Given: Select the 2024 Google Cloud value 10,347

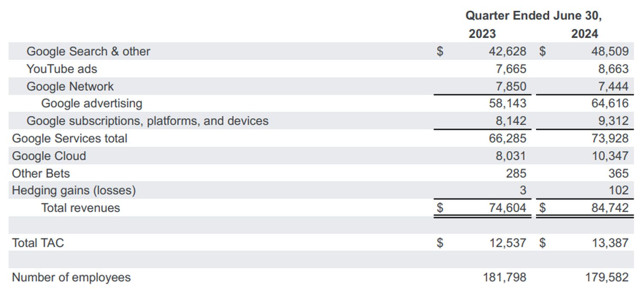Looking at the screenshot, I should click(x=610, y=156).
